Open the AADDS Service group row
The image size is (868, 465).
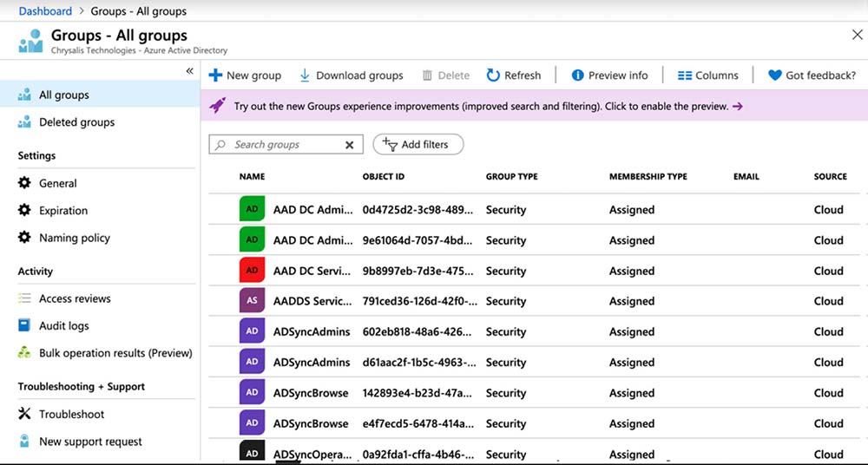[x=312, y=301]
